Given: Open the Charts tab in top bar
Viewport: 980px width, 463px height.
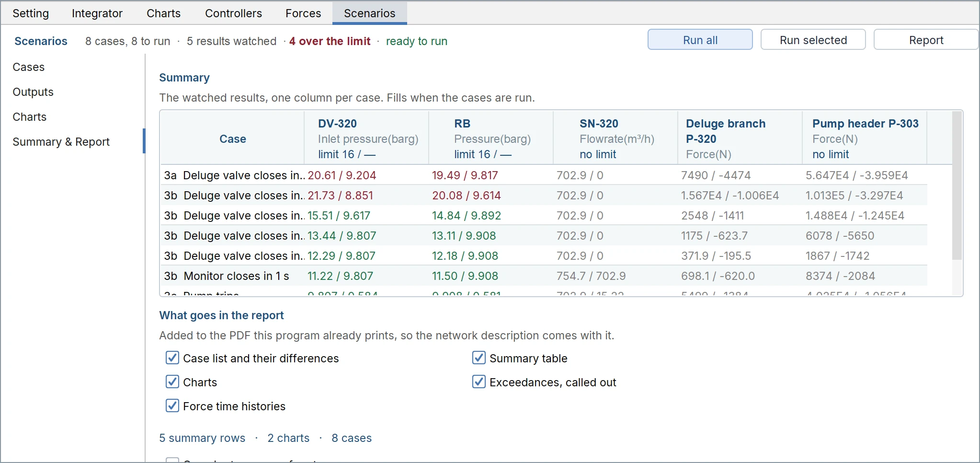Looking at the screenshot, I should (x=164, y=13).
